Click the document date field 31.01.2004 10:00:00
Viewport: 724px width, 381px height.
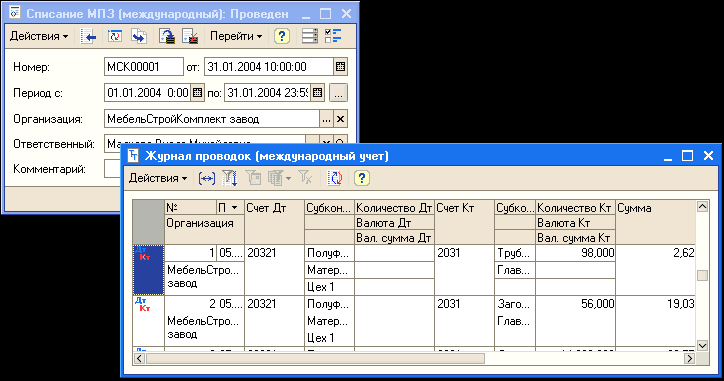tap(269, 67)
